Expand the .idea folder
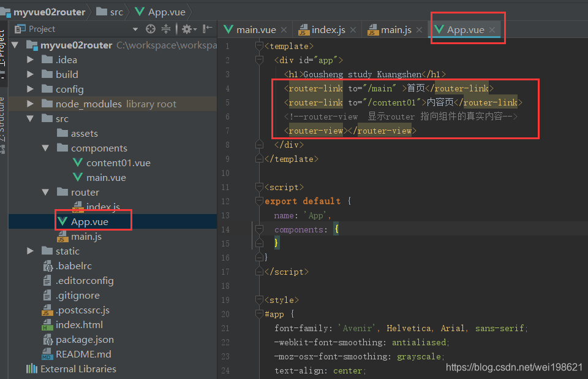 coord(31,59)
